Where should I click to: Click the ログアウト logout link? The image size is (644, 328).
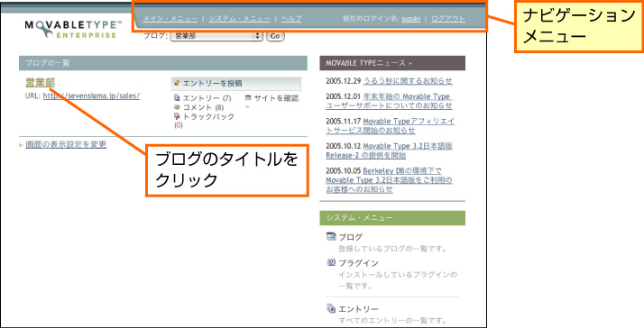coord(448,19)
